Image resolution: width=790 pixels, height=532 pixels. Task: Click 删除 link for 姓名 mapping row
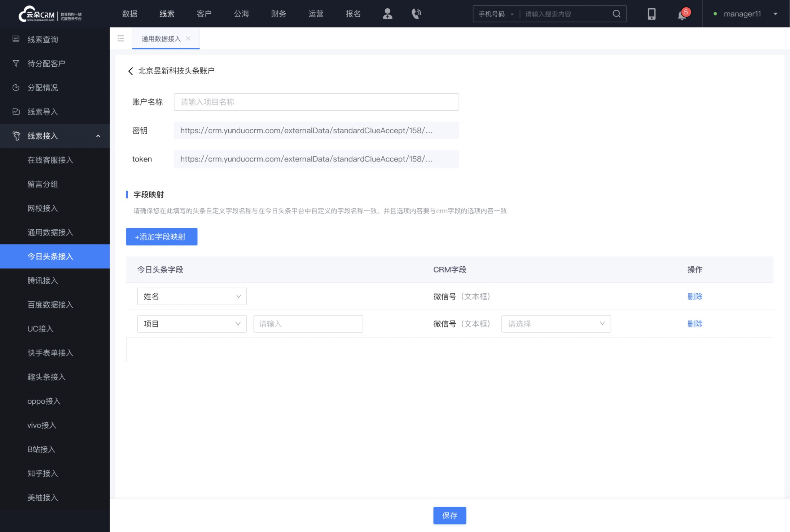695,296
